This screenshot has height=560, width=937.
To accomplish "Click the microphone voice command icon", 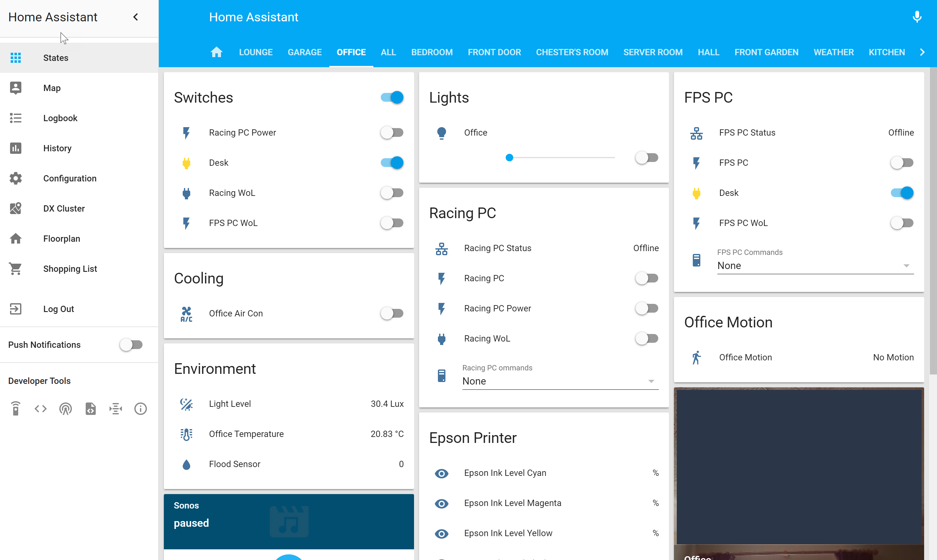I will point(917,17).
